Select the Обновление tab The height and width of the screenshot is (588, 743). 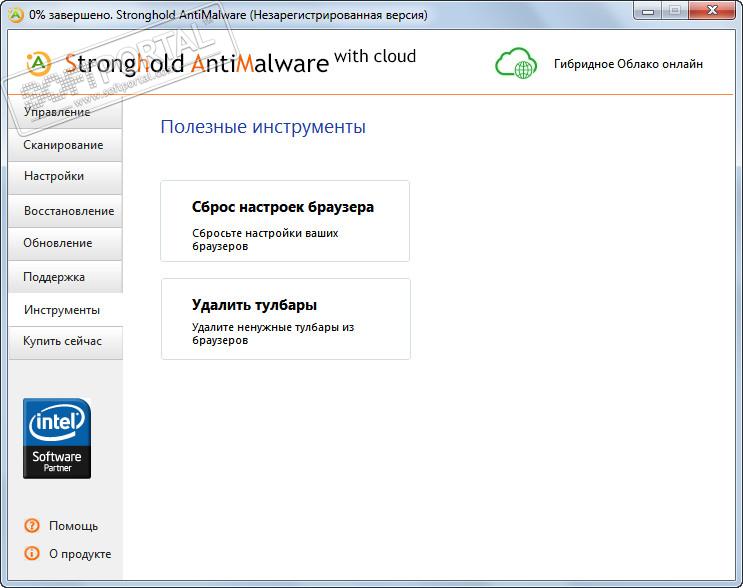click(65, 244)
